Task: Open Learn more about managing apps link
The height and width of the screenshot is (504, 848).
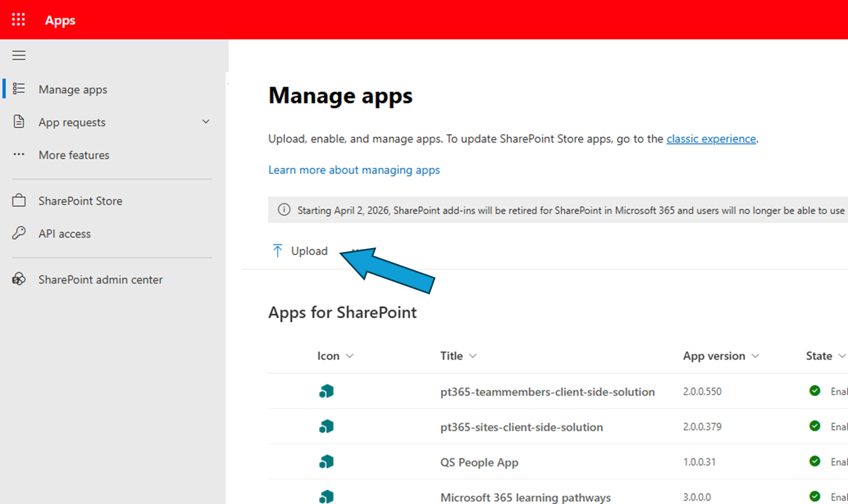Action: pyautogui.click(x=354, y=170)
